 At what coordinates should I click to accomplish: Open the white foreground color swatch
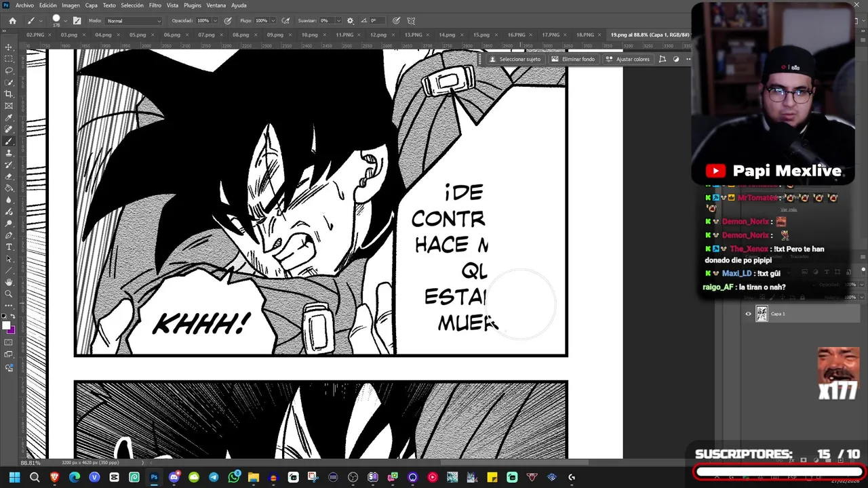(6, 326)
